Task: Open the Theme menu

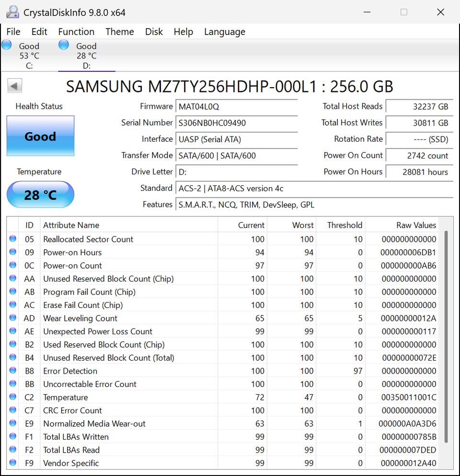Action: (x=120, y=32)
